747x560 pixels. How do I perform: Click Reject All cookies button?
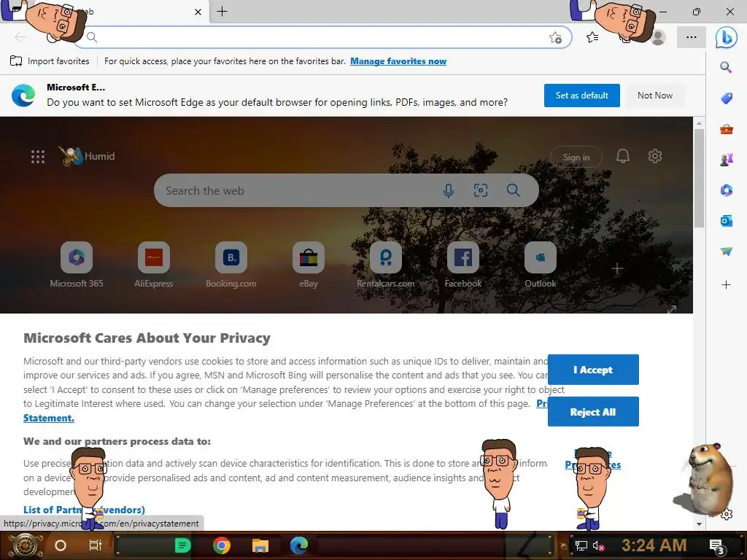(593, 412)
